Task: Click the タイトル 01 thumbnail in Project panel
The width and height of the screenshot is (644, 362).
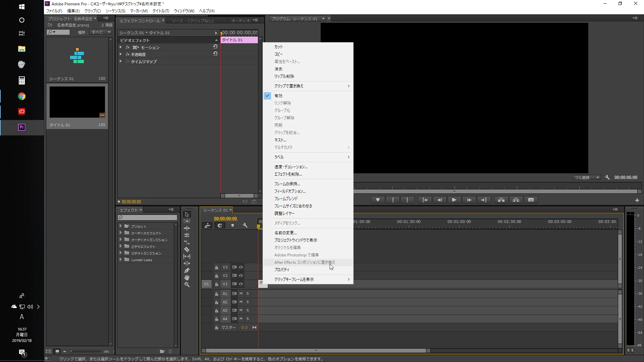Action: [77, 102]
